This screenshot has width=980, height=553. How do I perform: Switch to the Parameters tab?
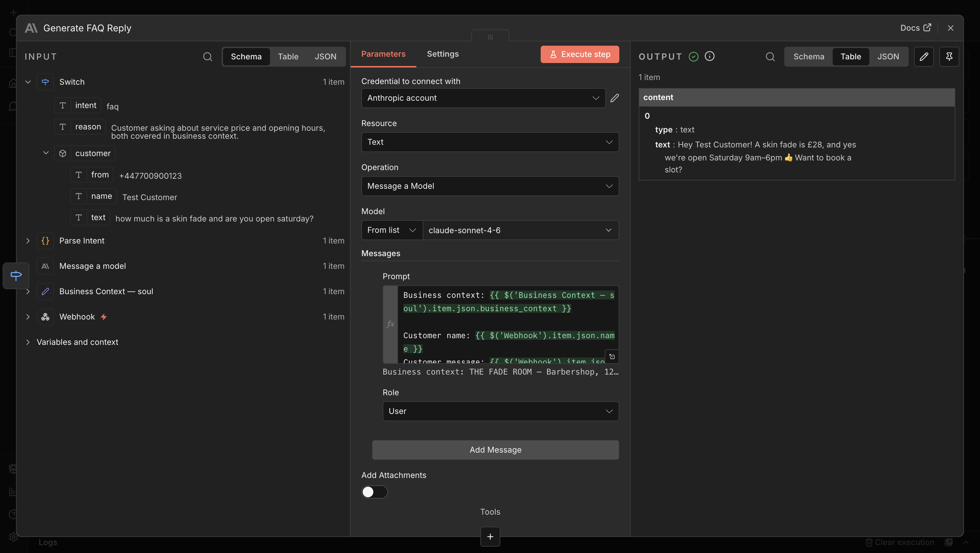383,54
